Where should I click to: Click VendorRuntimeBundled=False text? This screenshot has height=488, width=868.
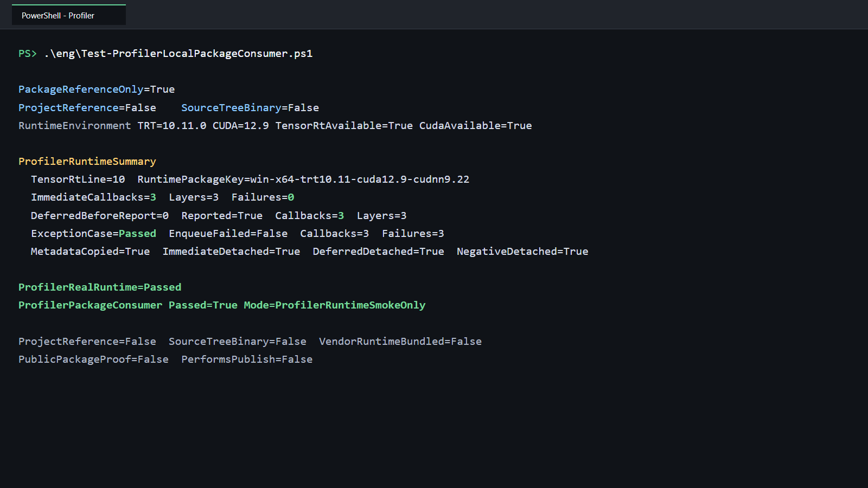[400, 342]
